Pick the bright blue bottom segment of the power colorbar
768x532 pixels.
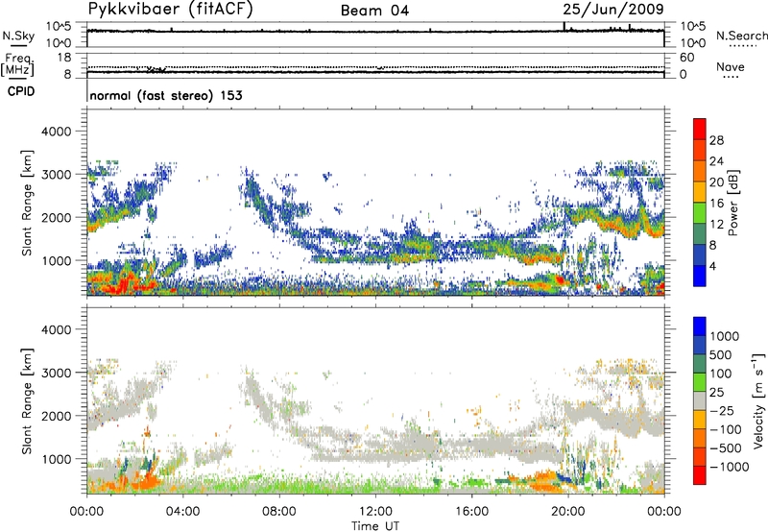[700, 276]
